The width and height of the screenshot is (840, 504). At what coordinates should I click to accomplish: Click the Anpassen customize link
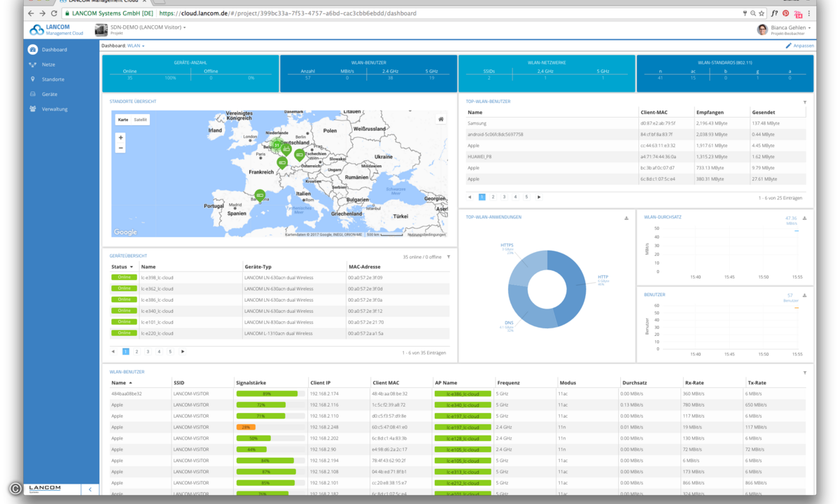coord(799,45)
